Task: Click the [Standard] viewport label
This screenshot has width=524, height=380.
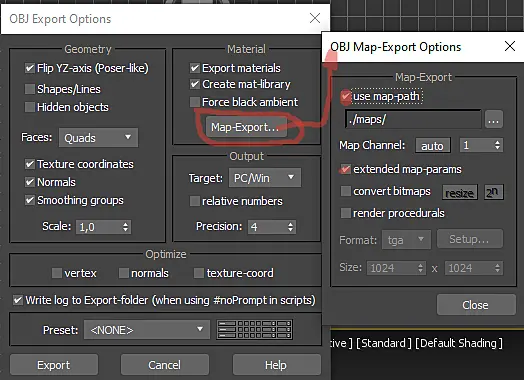Action: (384, 343)
